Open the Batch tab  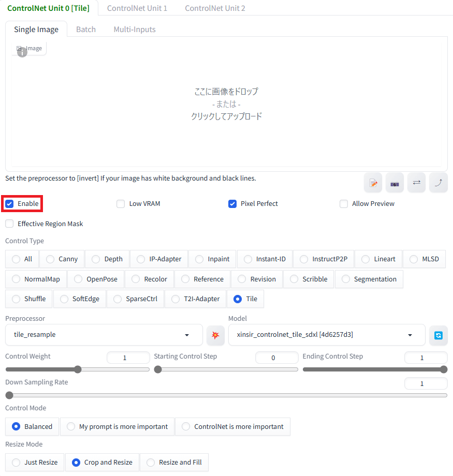[x=86, y=29]
